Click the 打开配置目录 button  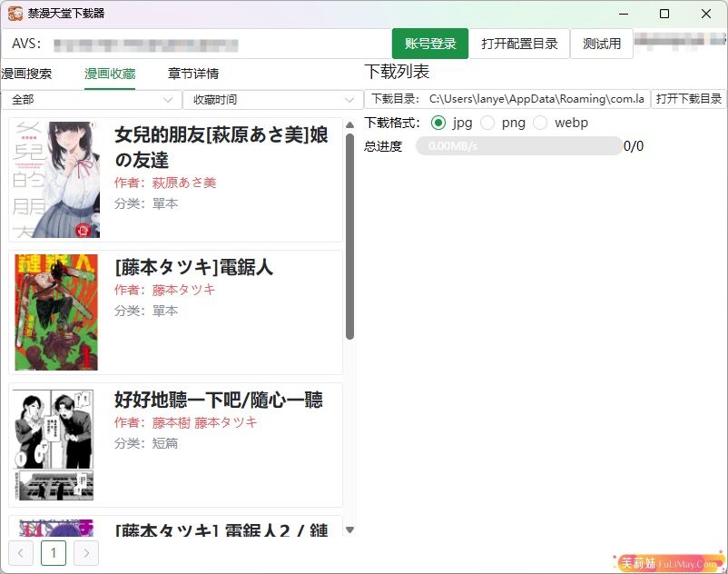click(519, 44)
